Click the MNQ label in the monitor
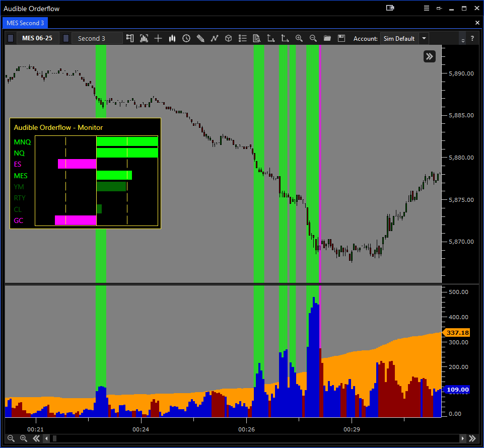This screenshot has width=484, height=448. pos(22,142)
